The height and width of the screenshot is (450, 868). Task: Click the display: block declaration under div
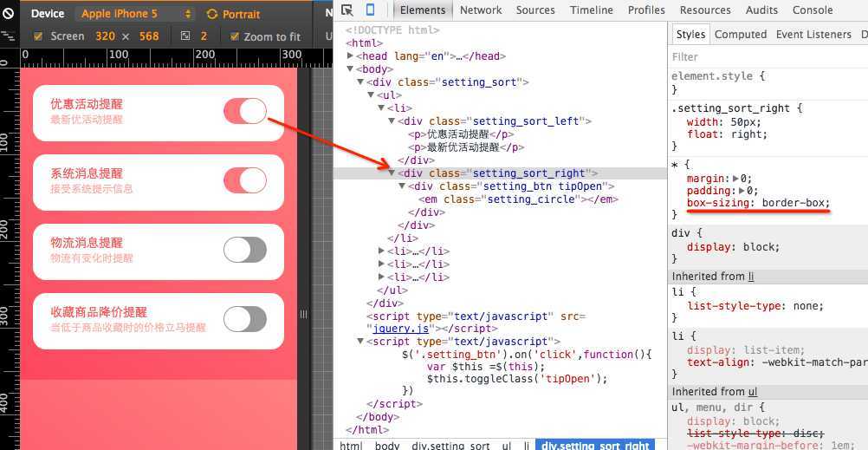733,247
